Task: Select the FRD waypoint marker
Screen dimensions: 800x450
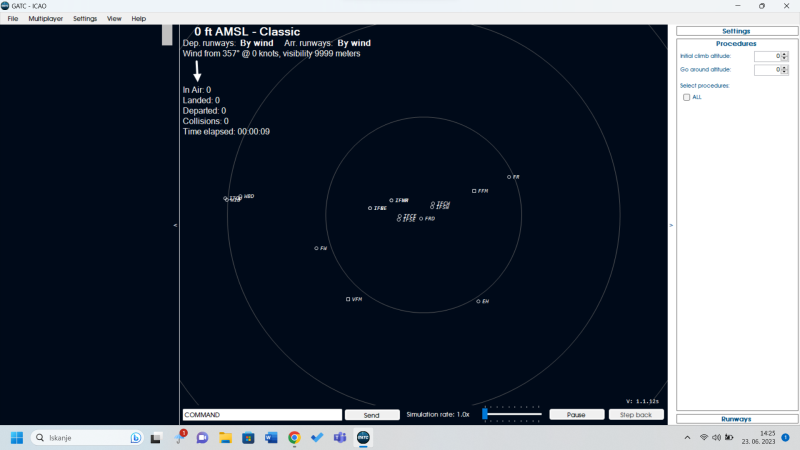Action: click(x=421, y=219)
